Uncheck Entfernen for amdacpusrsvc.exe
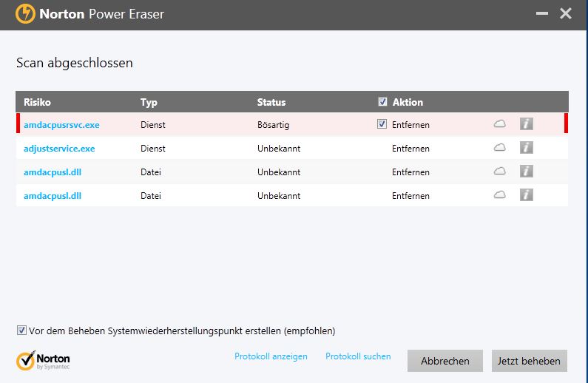Screen dimensions: 588x383 click(x=382, y=124)
